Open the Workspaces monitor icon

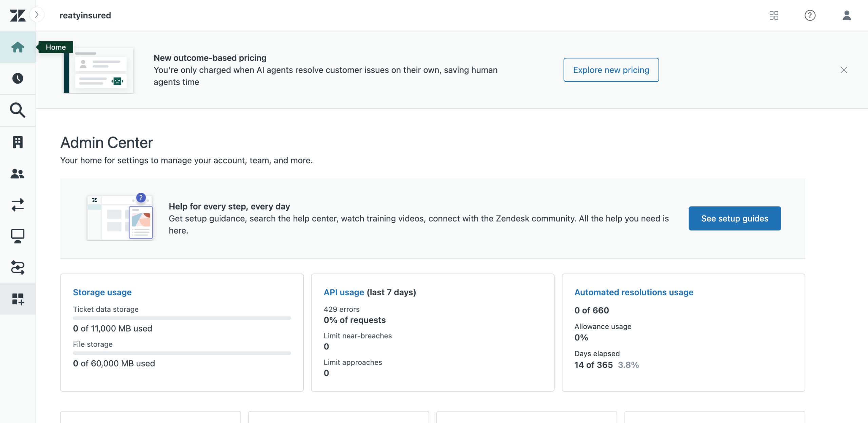click(18, 236)
